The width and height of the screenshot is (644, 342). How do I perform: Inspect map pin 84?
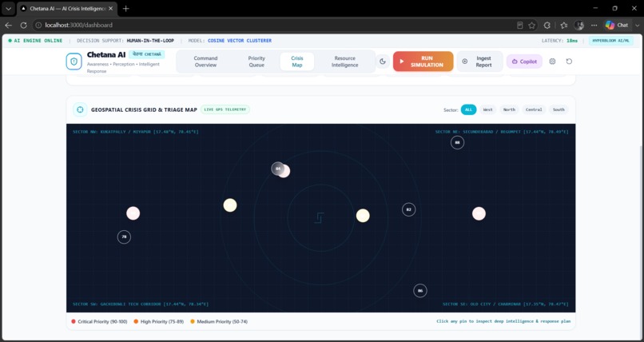(x=277, y=169)
